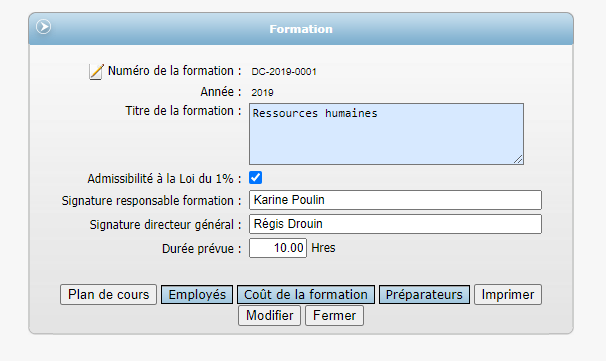Focus the Signature responsable formation field
Screen dimensions: 606x361
click(395, 200)
